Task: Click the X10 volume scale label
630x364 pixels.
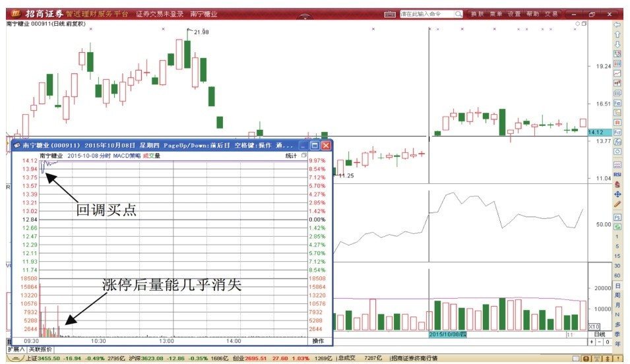Action: (594, 326)
